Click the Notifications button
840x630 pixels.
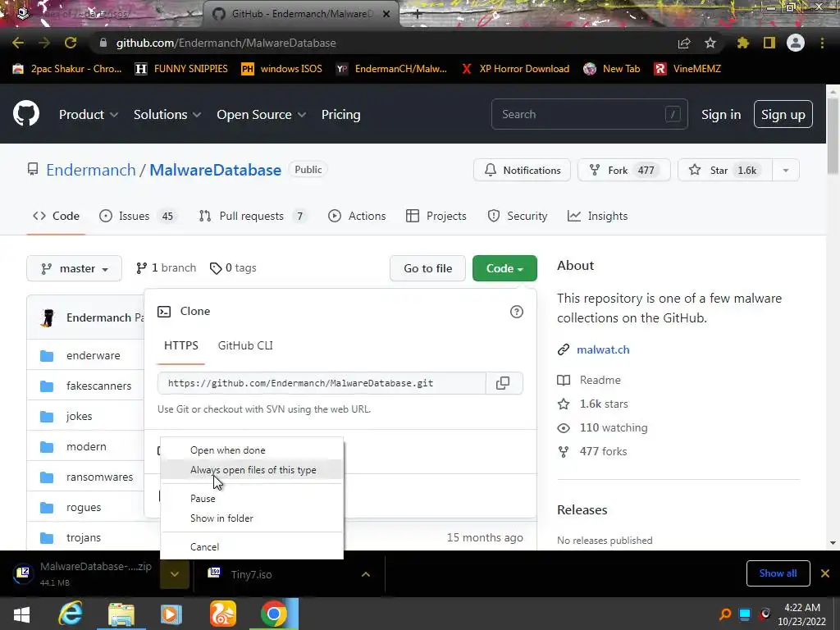point(522,171)
